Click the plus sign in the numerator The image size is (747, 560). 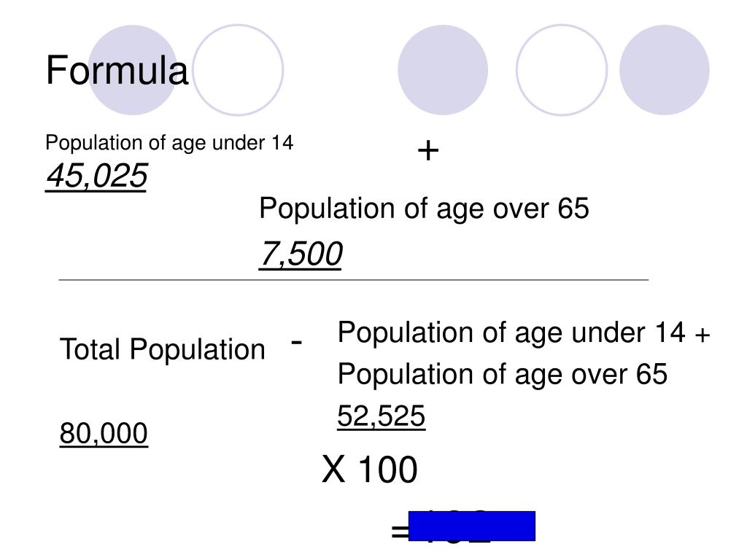click(x=427, y=151)
